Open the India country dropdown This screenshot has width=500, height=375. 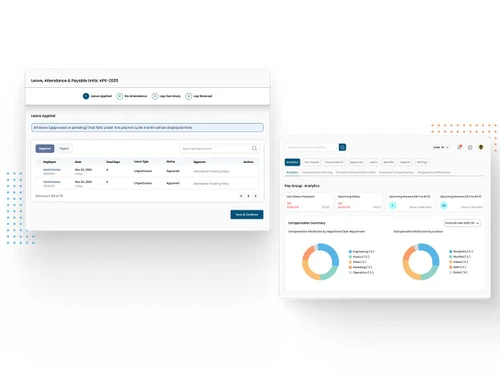441,147
